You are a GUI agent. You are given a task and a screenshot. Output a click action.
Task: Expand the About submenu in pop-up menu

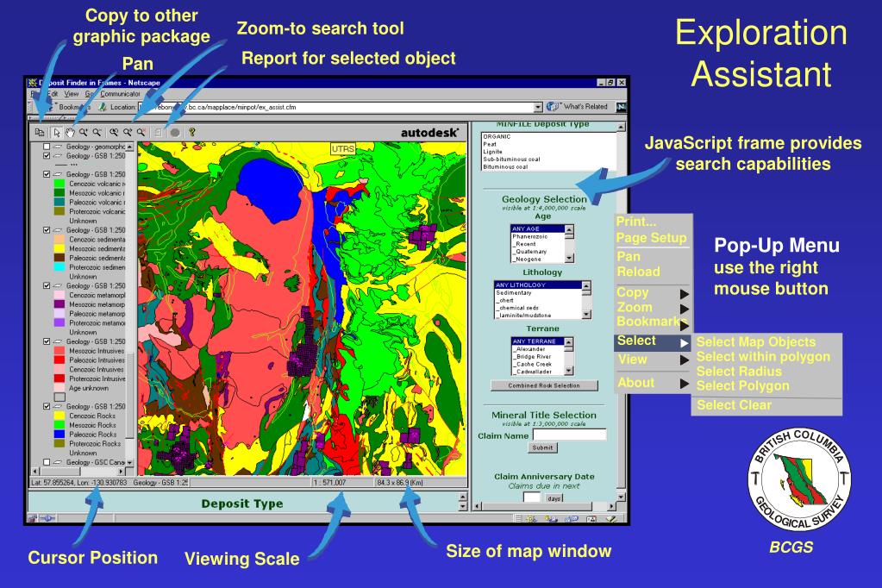[x=684, y=384]
